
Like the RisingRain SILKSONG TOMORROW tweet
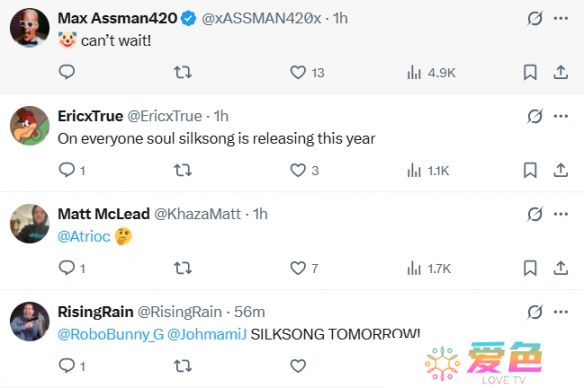click(298, 366)
